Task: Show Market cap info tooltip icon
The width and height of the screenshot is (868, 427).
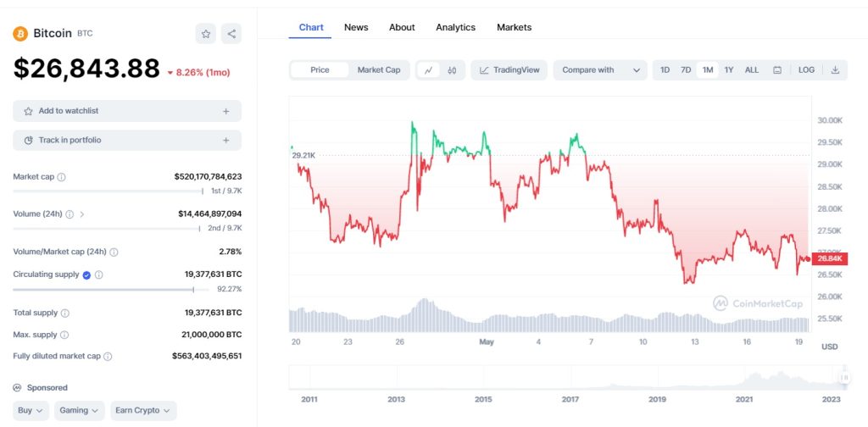Action: point(61,177)
